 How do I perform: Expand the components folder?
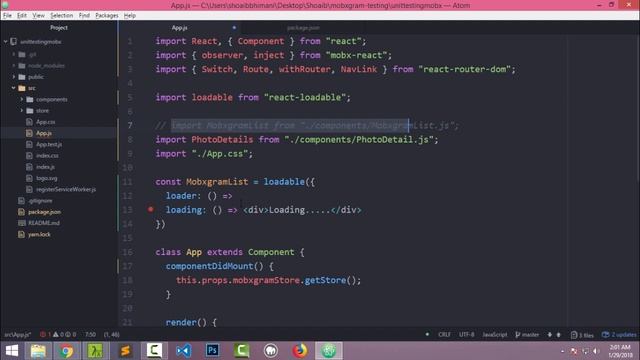click(x=22, y=99)
